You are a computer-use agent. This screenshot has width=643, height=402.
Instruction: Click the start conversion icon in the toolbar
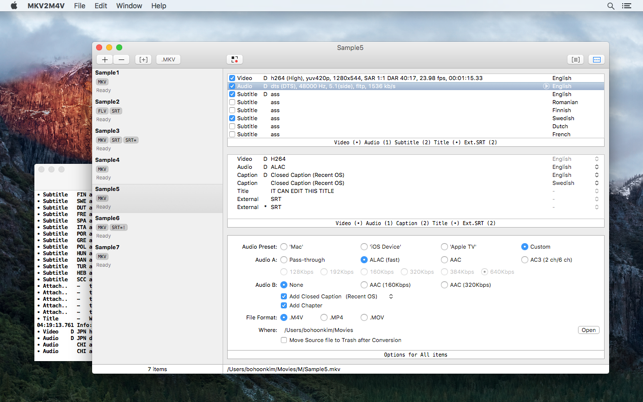pos(235,59)
